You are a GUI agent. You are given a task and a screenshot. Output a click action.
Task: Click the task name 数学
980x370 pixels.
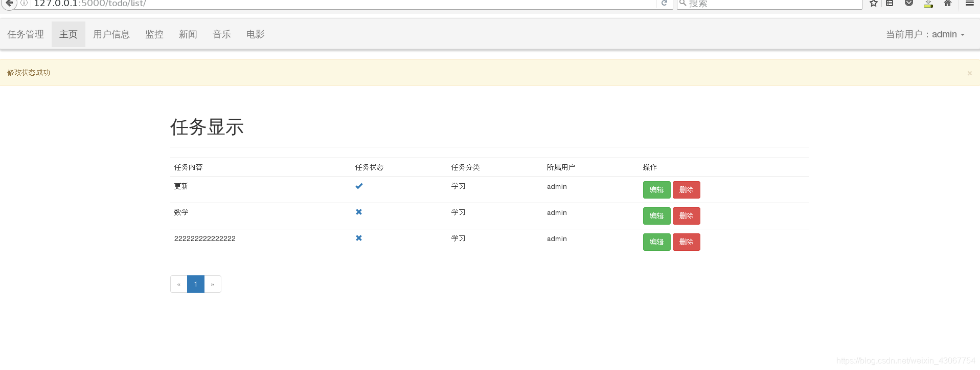point(181,212)
